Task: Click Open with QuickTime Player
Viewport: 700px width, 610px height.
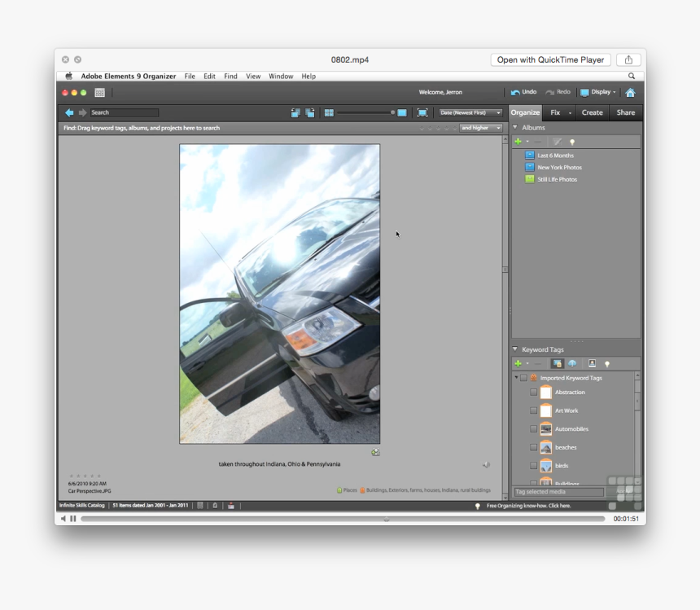Action: 550,59
